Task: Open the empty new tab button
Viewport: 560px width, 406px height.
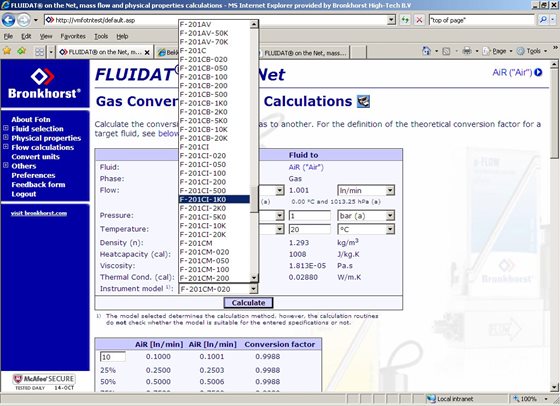Action: (x=359, y=53)
